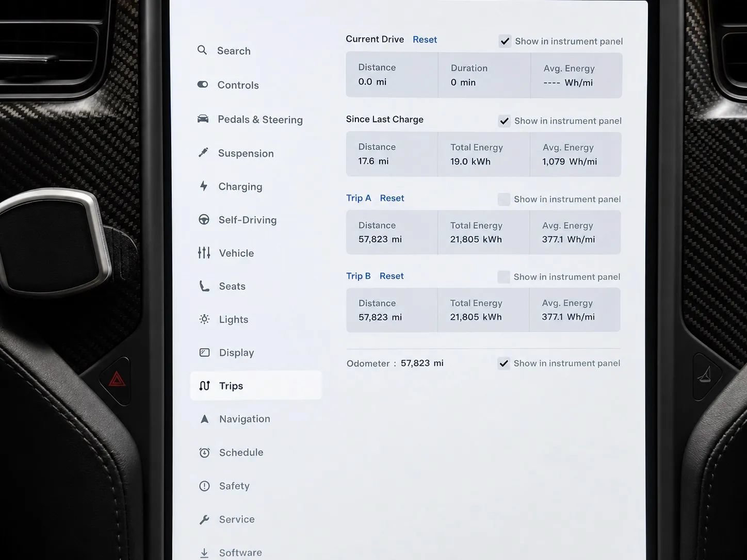Rename via the Trip A label
The height and width of the screenshot is (560, 747).
(359, 198)
